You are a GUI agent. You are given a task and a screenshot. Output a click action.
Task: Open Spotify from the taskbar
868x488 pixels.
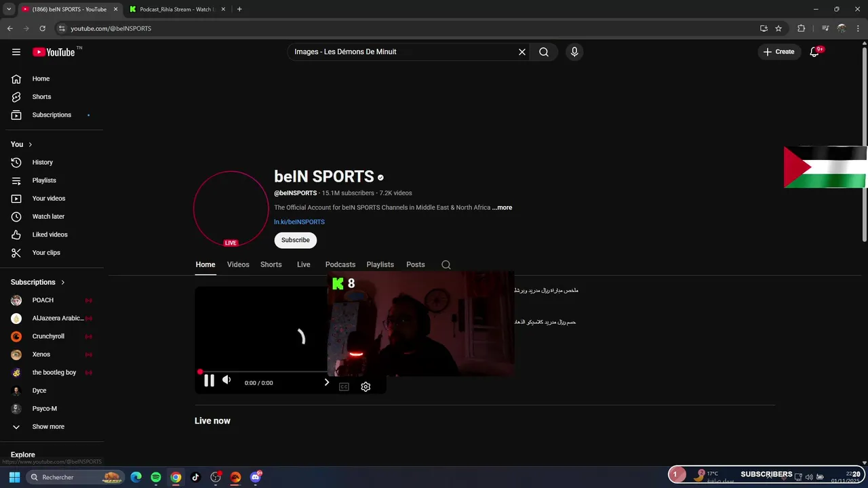(x=156, y=477)
